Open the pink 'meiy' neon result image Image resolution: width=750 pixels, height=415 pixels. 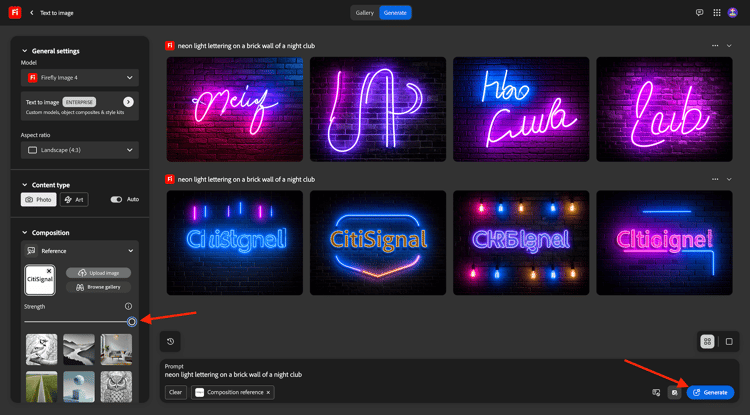click(234, 109)
